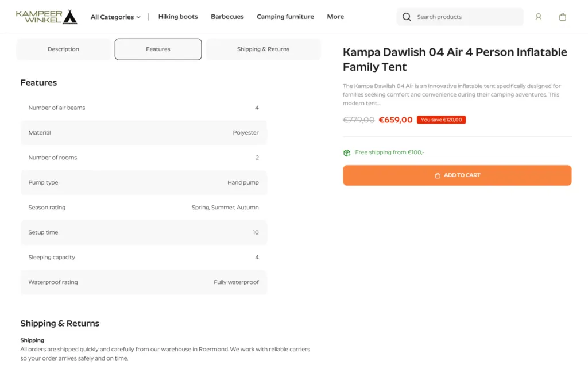Viewport: 588px width, 368px height.
Task: Click the sale price €659,00
Action: coord(396,120)
